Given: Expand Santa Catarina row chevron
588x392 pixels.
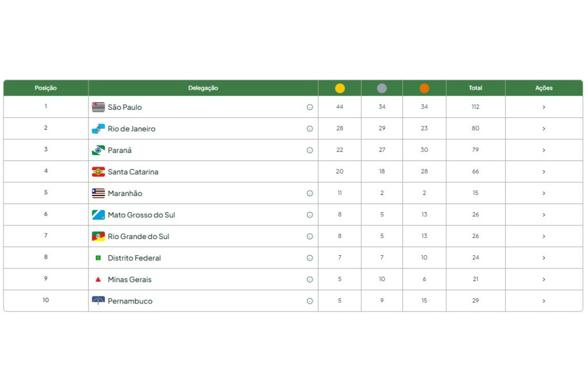Looking at the screenshot, I should 543,172.
